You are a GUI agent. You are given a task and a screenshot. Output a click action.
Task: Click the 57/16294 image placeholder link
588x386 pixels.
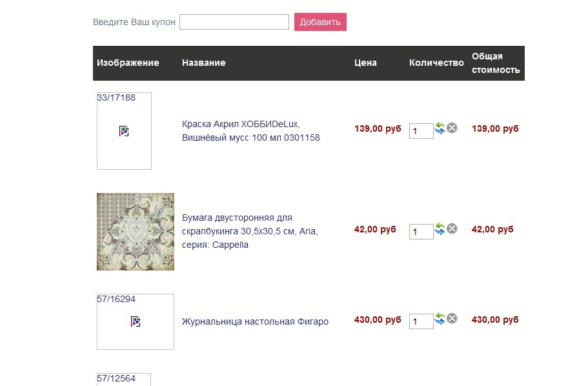(x=136, y=321)
